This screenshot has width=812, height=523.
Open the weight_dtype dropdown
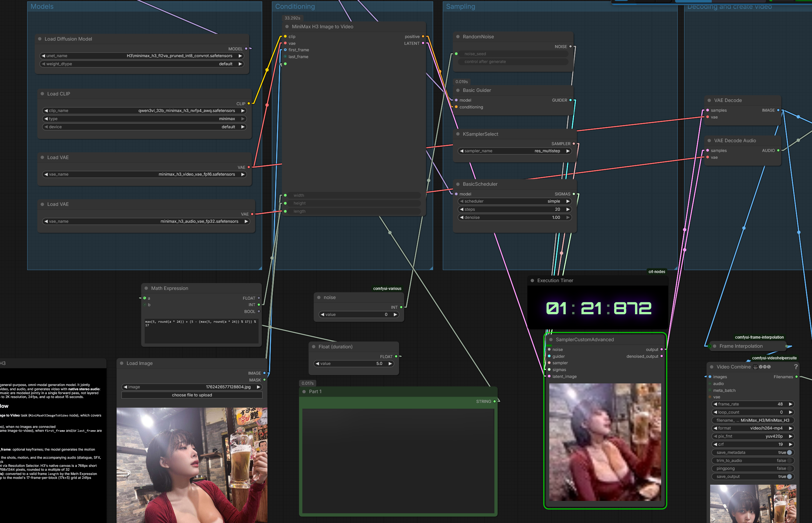(142, 64)
